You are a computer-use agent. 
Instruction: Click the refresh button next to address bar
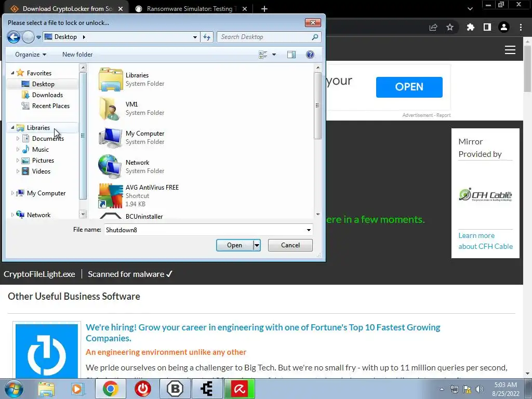click(x=207, y=37)
